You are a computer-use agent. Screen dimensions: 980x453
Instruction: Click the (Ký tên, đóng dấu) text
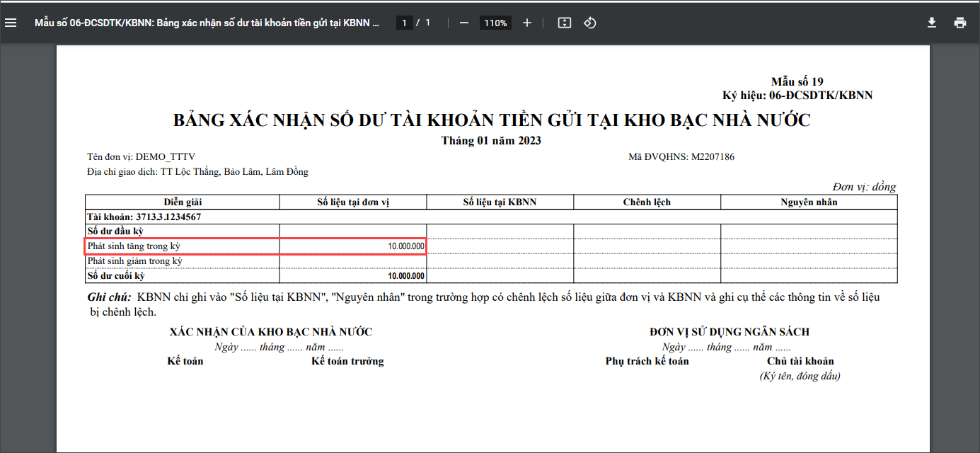[800, 377]
